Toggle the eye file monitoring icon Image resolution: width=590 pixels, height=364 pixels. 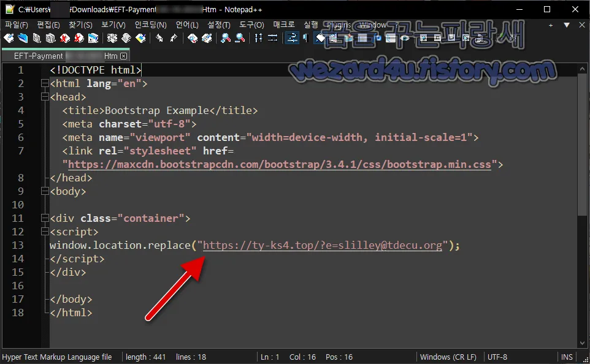click(405, 38)
